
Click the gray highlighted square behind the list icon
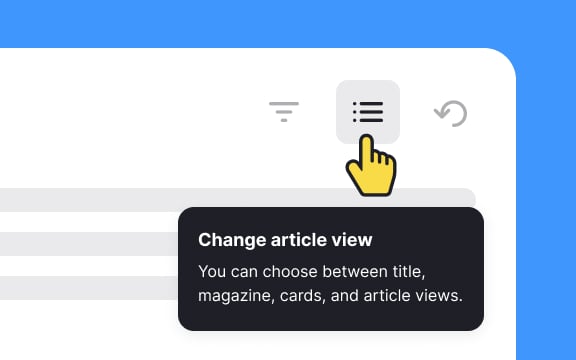tap(368, 112)
